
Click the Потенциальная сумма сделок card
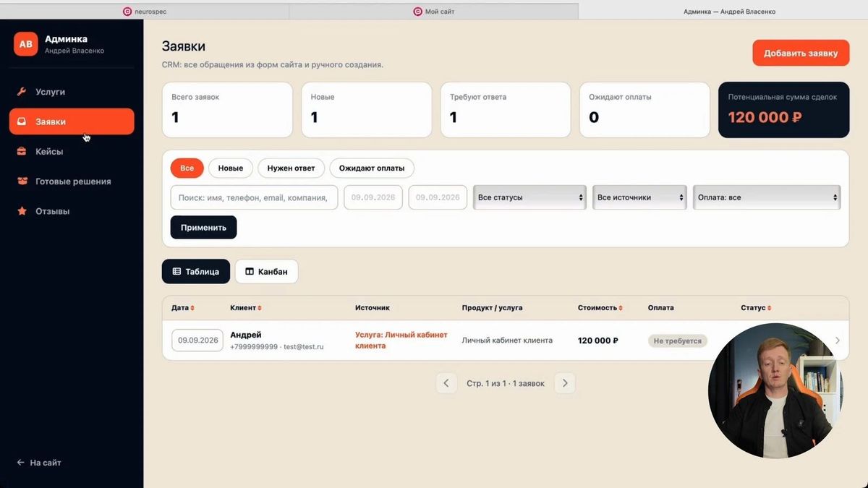pos(784,110)
